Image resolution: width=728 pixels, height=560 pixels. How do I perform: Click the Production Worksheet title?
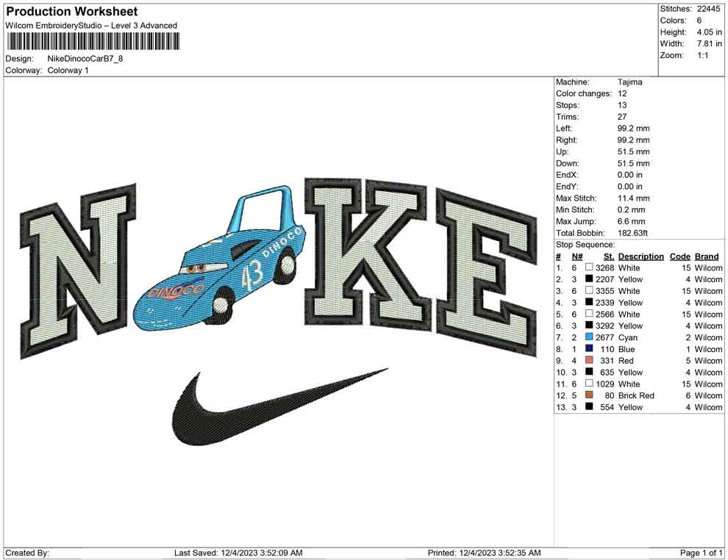72,12
